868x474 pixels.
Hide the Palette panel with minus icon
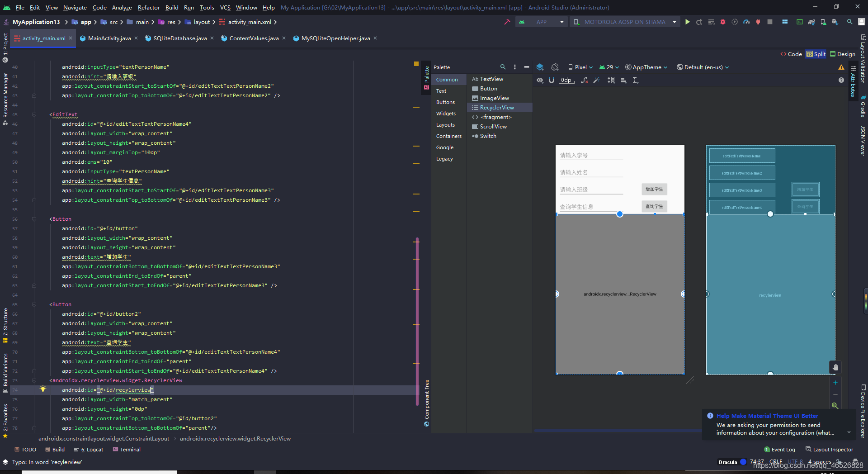[x=527, y=67]
